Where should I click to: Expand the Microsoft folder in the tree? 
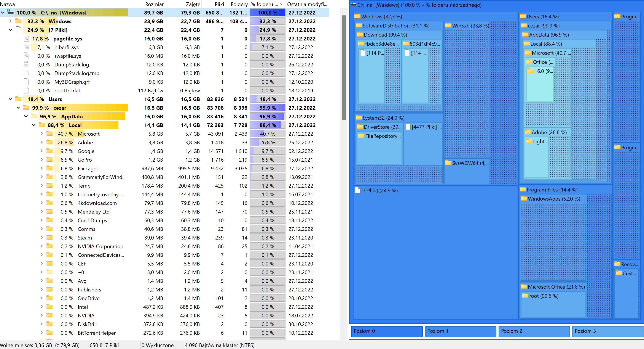tap(41, 134)
